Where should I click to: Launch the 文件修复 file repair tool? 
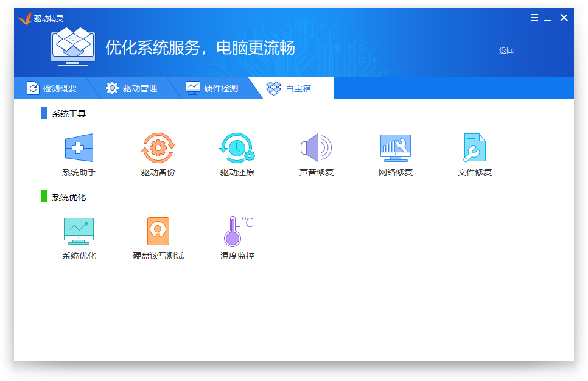(474, 148)
